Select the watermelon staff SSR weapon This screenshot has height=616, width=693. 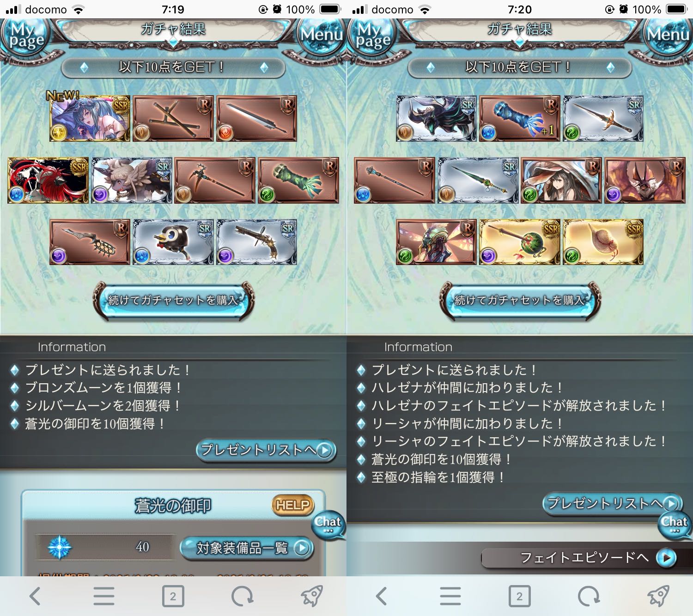[x=520, y=242]
